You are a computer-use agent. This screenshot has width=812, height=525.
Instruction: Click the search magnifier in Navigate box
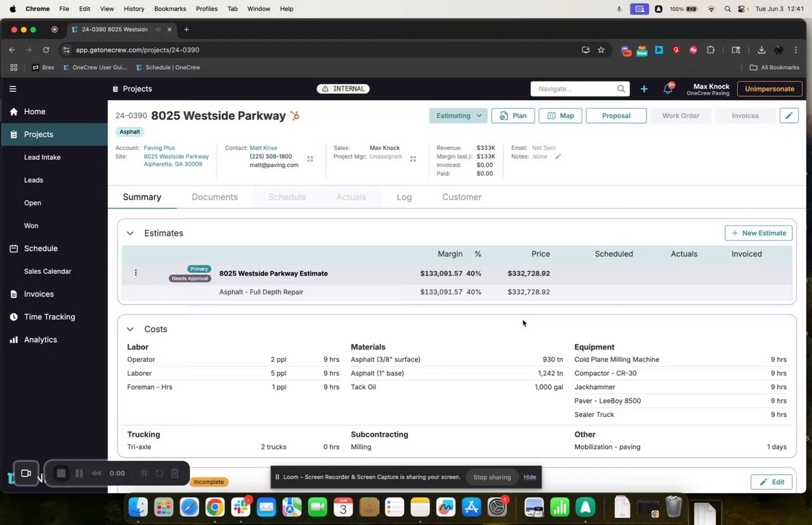click(x=621, y=89)
